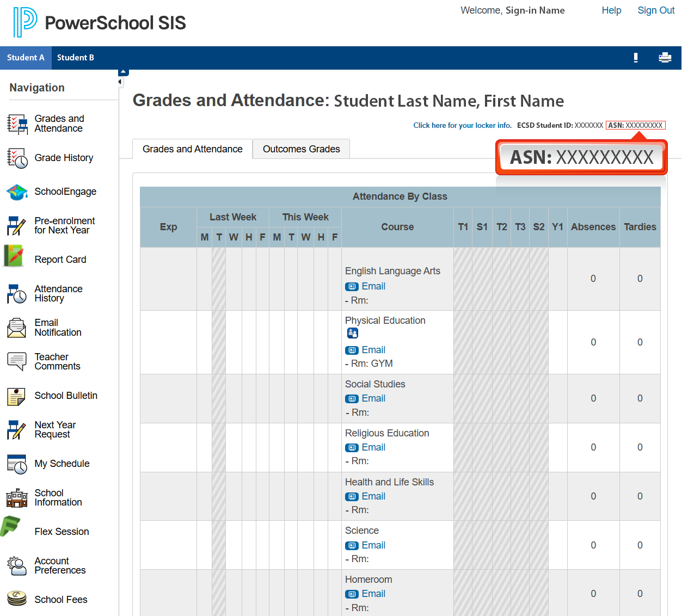Open Pre-enrolment for Next Year
682x616 pixels.
64,225
